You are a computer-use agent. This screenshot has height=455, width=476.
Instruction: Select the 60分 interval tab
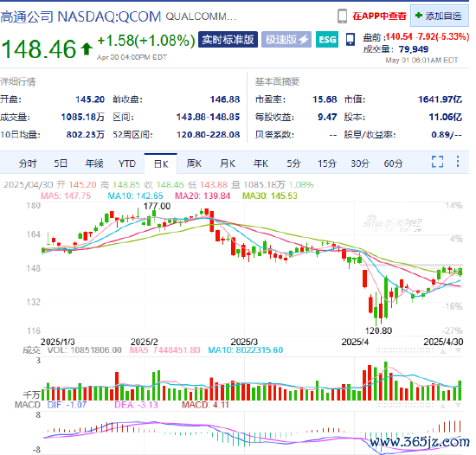(393, 163)
